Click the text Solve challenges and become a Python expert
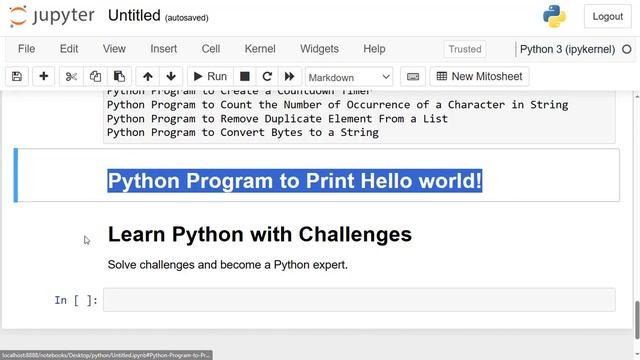The image size is (640, 360). (228, 264)
